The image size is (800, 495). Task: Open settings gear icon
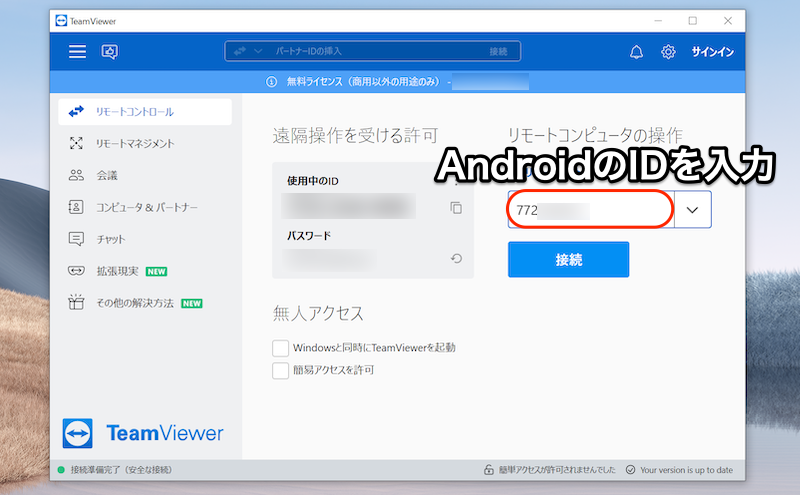click(668, 51)
